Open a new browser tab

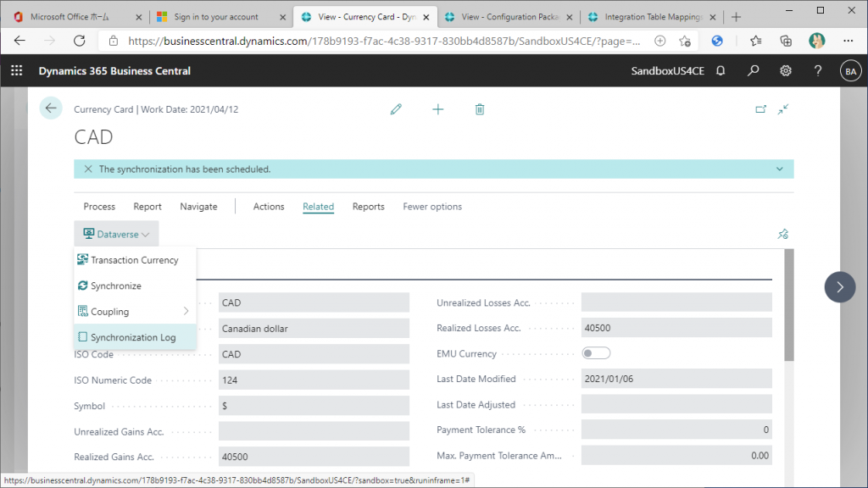click(736, 17)
